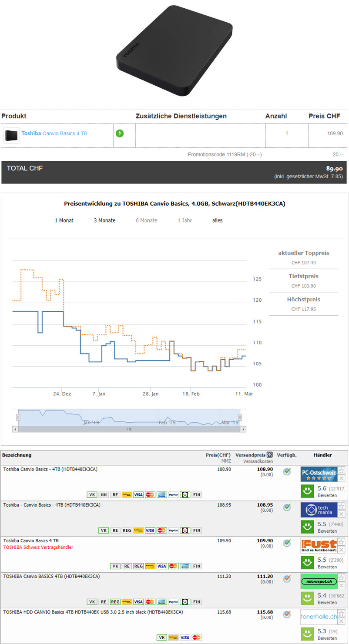
Task: Switch chart range to 1 Monat
Action: click(64, 220)
